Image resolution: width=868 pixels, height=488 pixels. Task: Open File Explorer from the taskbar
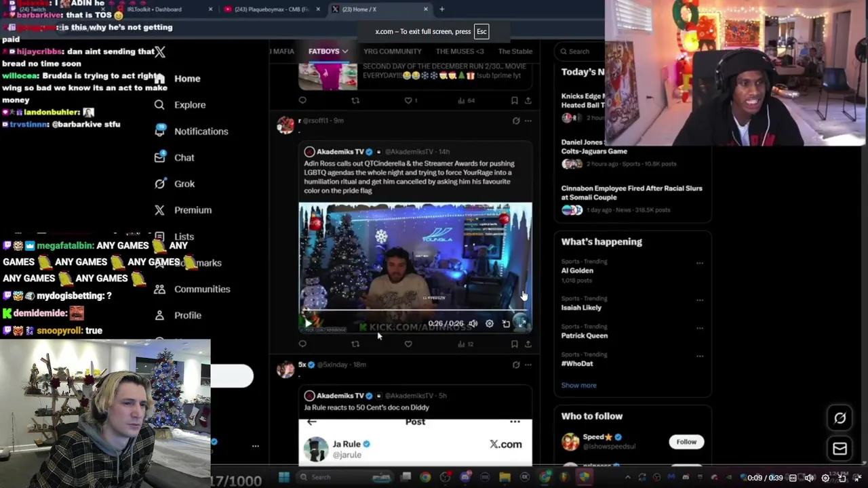(x=505, y=477)
